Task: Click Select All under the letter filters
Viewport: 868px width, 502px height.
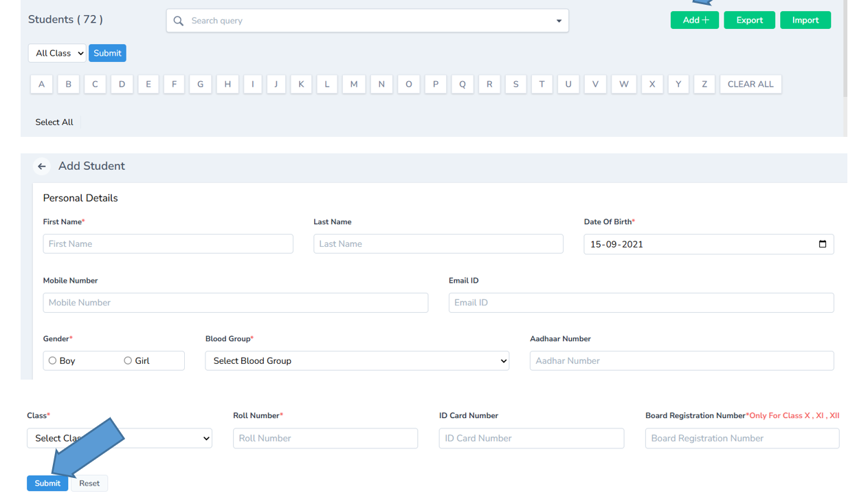Action: pos(54,122)
